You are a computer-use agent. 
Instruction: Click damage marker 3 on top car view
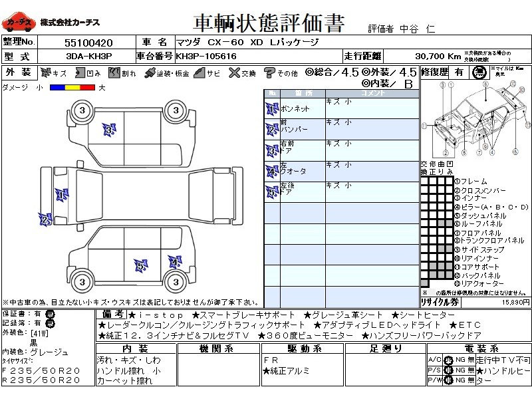(x=108, y=130)
